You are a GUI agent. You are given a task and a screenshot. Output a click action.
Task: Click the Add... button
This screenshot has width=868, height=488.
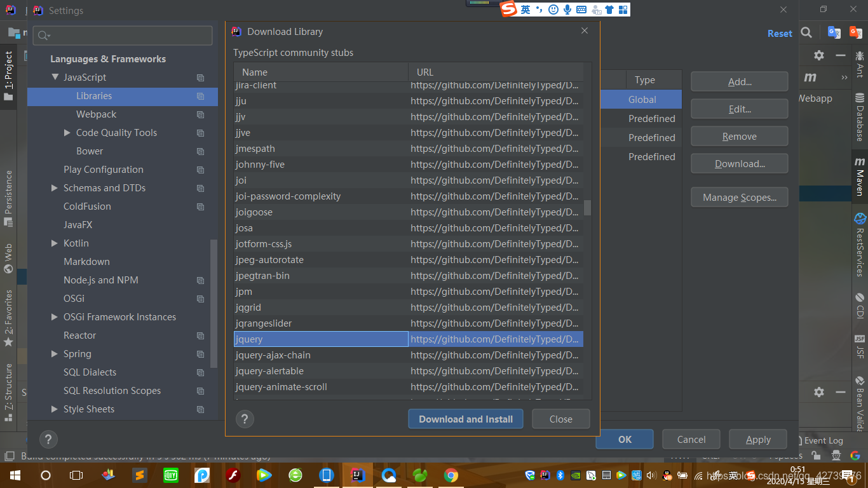click(740, 81)
